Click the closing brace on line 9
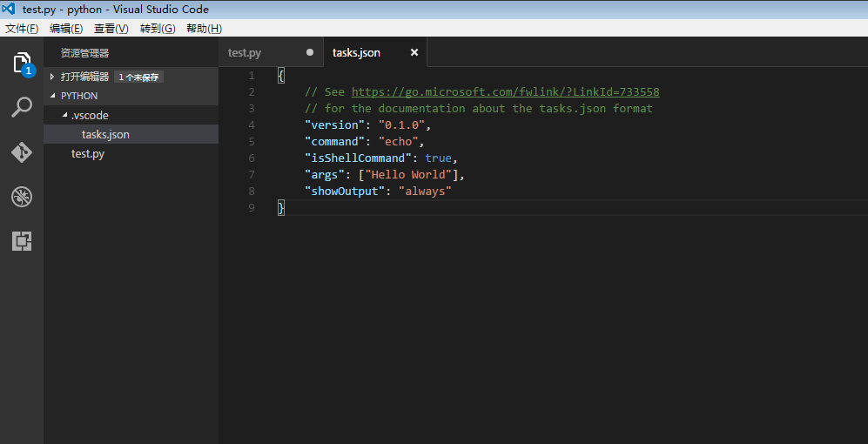Viewport: 868px width, 444px height. [x=280, y=208]
